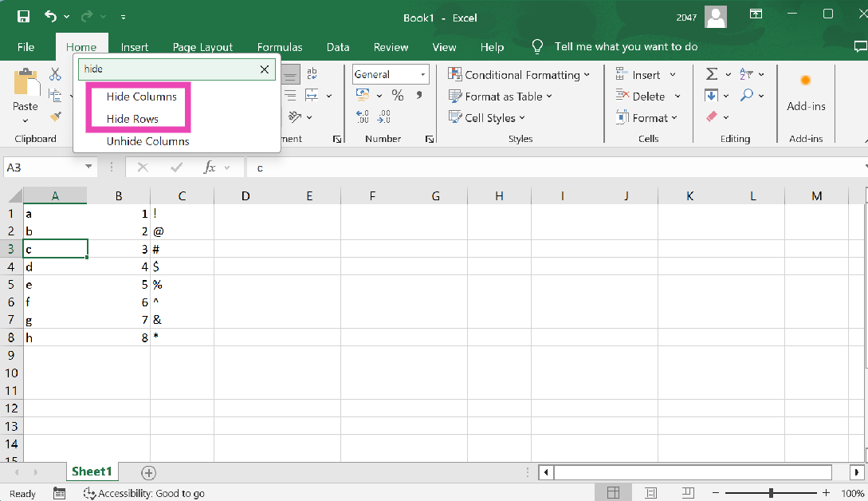Add a new sheet with plus icon

point(148,472)
